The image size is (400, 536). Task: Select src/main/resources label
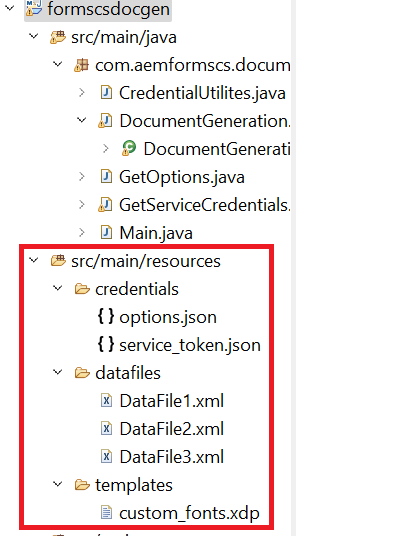(x=146, y=261)
